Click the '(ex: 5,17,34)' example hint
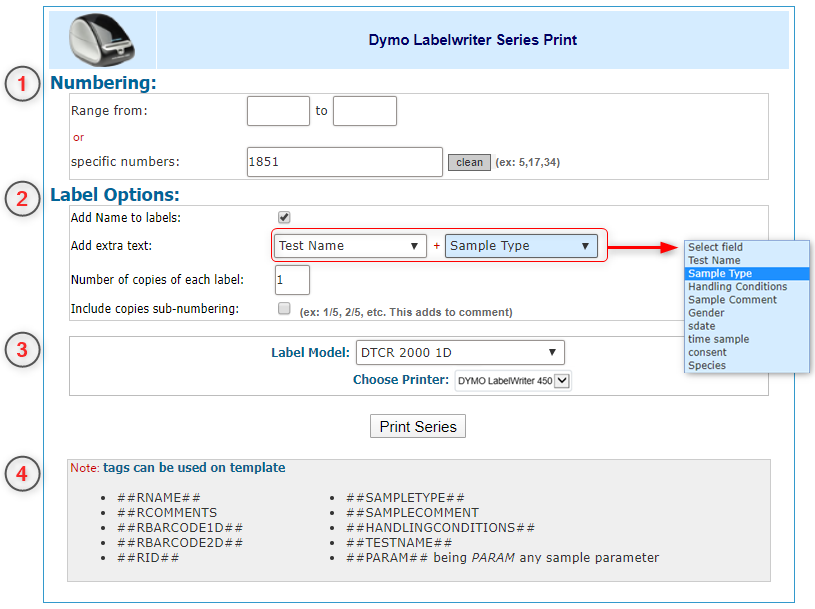Image resolution: width=815 pixels, height=609 pixels. (x=528, y=162)
